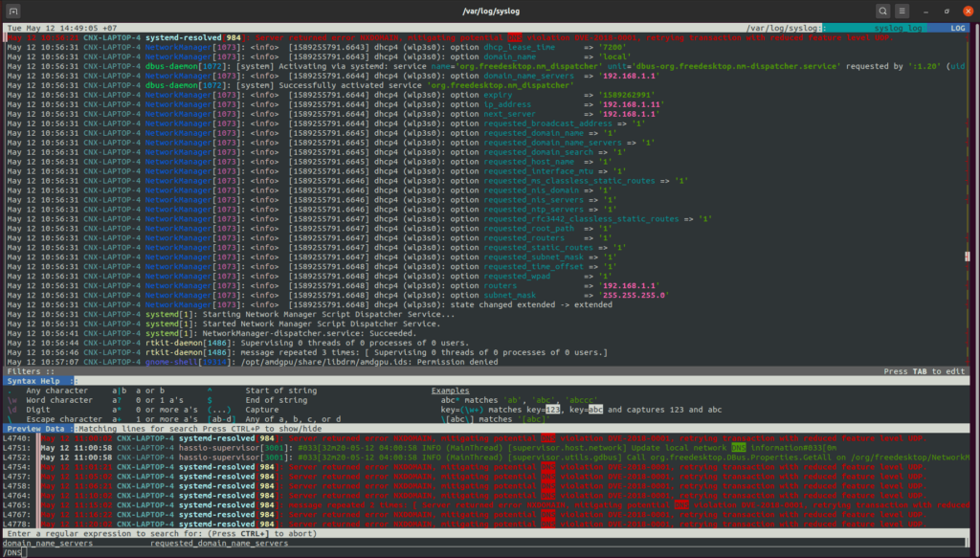
Task: Click the 'requested_time_offset' option name
Action: [x=534, y=266]
